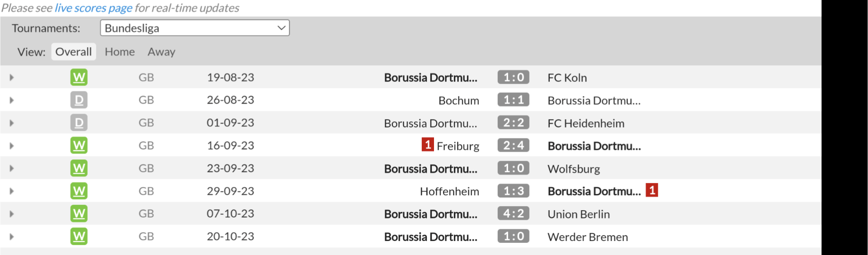Click Borussia Dortmund's red card badge in Hoffenheim row
The width and height of the screenshot is (868, 255).
click(651, 190)
